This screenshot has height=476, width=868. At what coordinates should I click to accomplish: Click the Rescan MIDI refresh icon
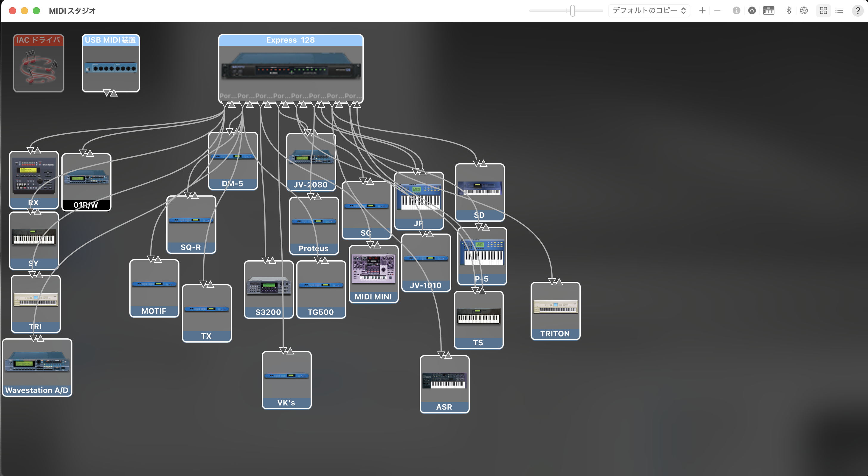752,11
